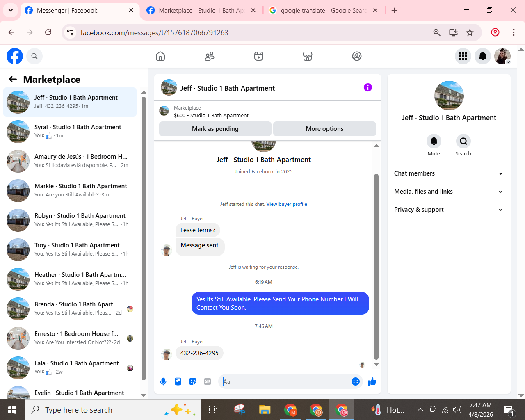Open a new browser tab

point(394,10)
